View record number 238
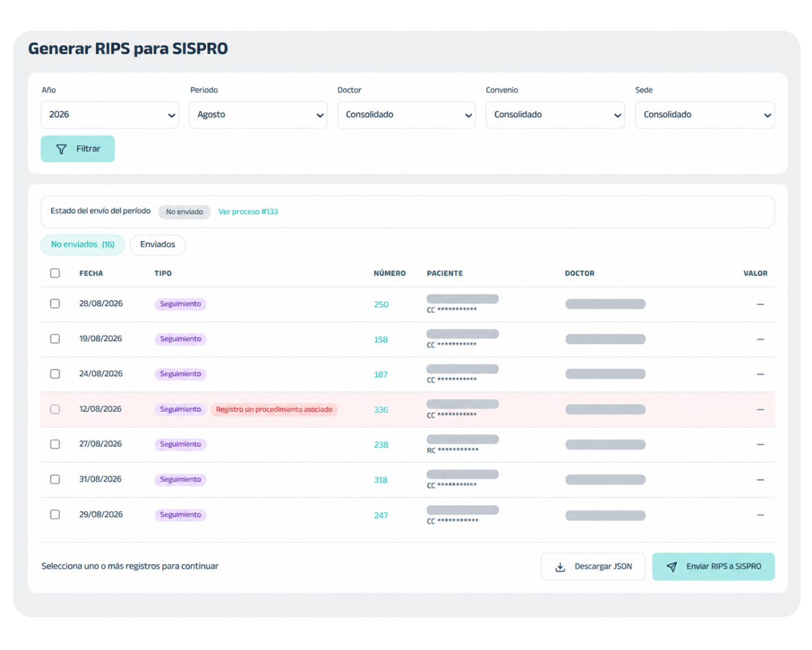The width and height of the screenshot is (812, 650). (x=381, y=445)
